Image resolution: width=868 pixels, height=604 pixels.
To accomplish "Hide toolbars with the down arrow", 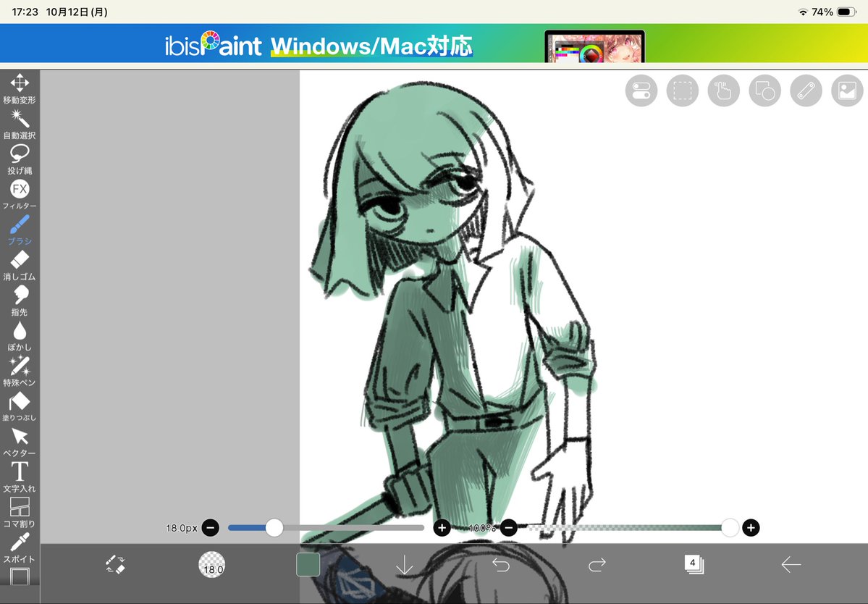I will (405, 565).
